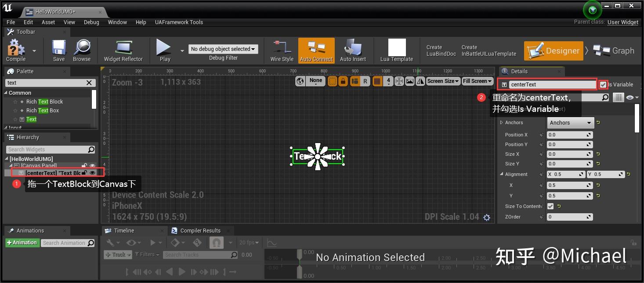The width and height of the screenshot is (644, 283).
Task: Toggle Auto Connect tool
Action: [316, 50]
